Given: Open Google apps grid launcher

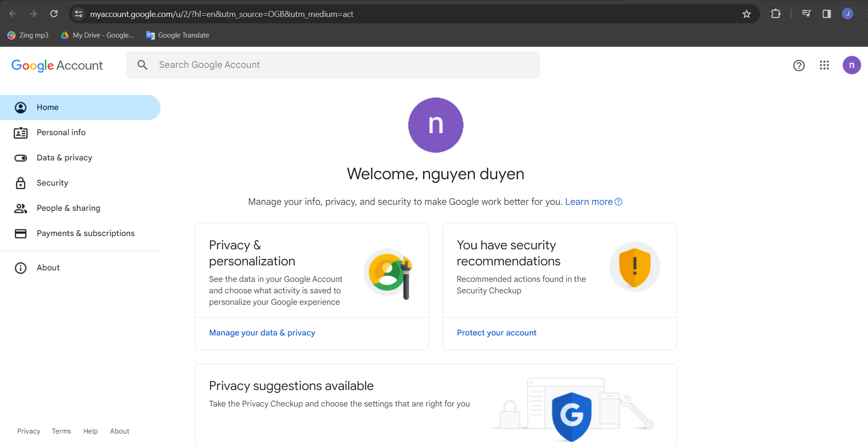Looking at the screenshot, I should pyautogui.click(x=824, y=66).
